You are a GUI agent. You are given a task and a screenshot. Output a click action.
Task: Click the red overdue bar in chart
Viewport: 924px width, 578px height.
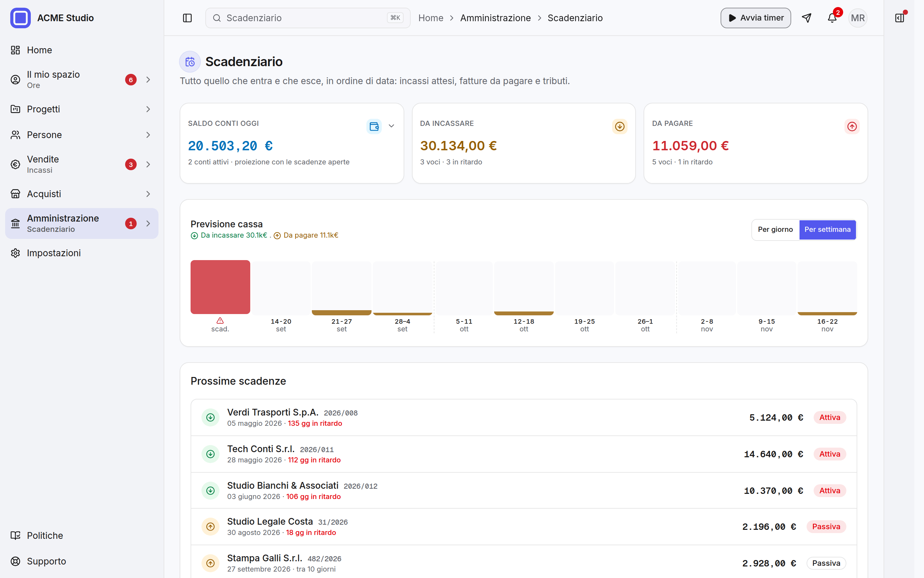tap(220, 287)
